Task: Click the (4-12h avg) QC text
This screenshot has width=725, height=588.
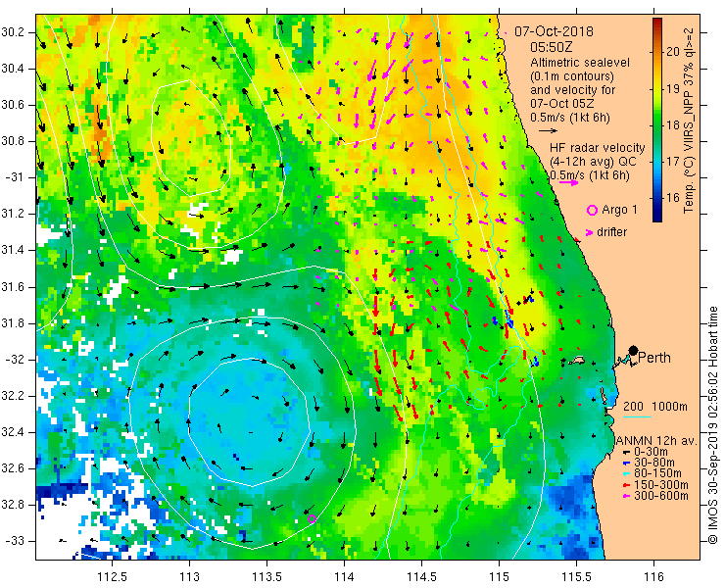Action: (x=593, y=162)
